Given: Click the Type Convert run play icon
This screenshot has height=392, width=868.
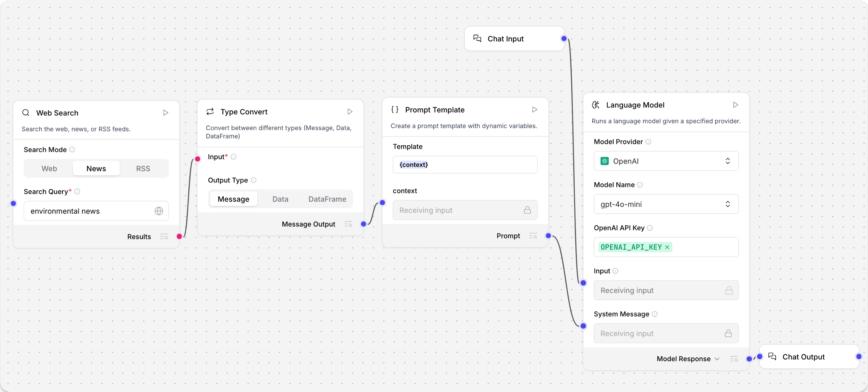Looking at the screenshot, I should click(x=350, y=112).
